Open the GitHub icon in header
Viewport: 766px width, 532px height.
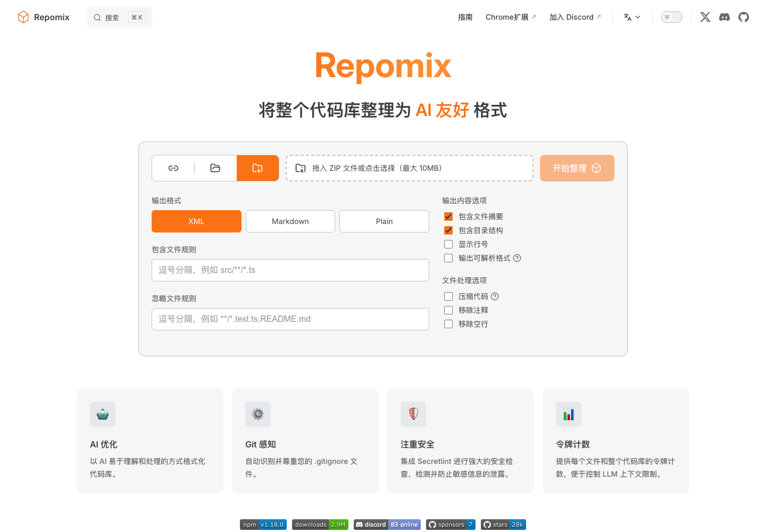[x=744, y=17]
